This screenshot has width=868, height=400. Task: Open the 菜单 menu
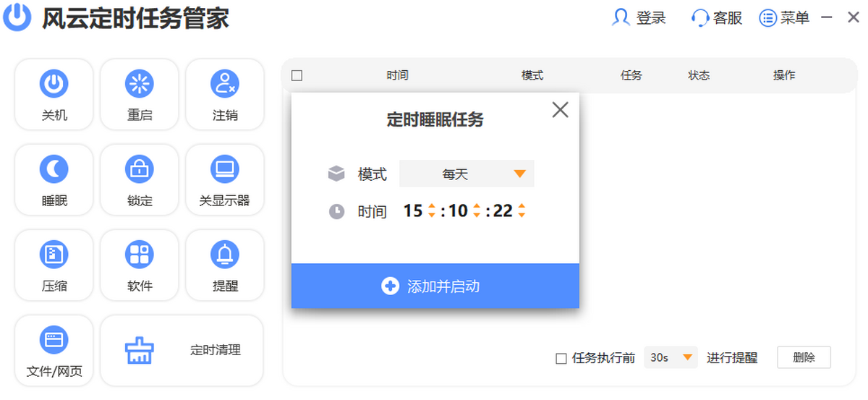point(785,18)
